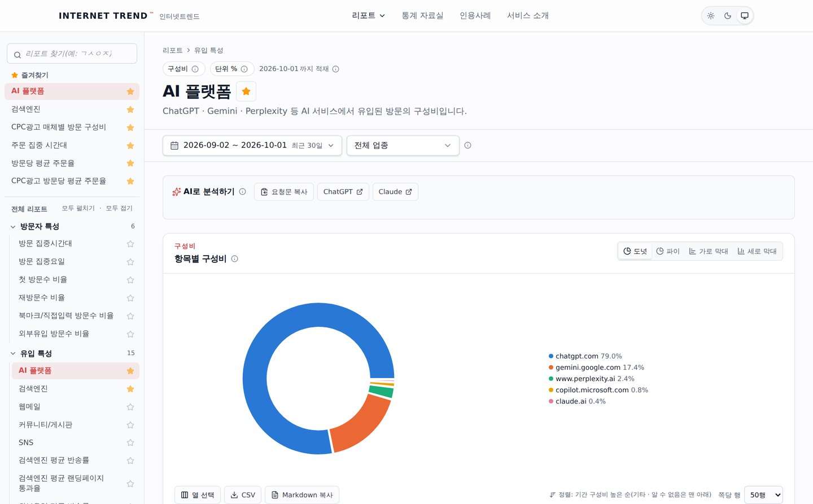Switch chart to 파이 view
This screenshot has width=813, height=504.
(x=668, y=251)
